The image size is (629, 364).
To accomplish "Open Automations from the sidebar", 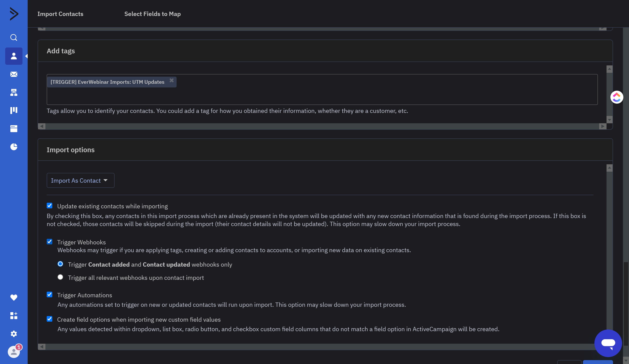I will point(14,92).
